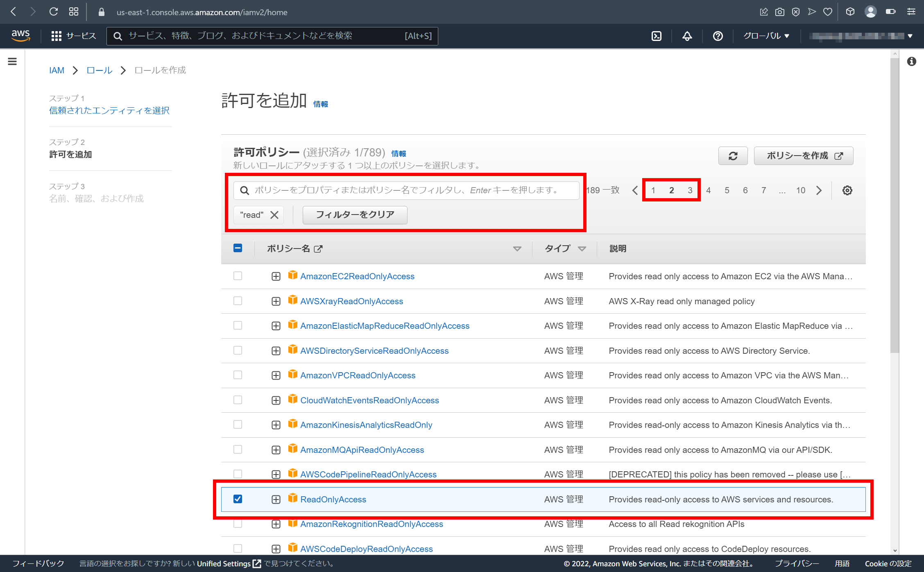Open the info panel icon at right edge
The image size is (924, 572).
(x=912, y=61)
